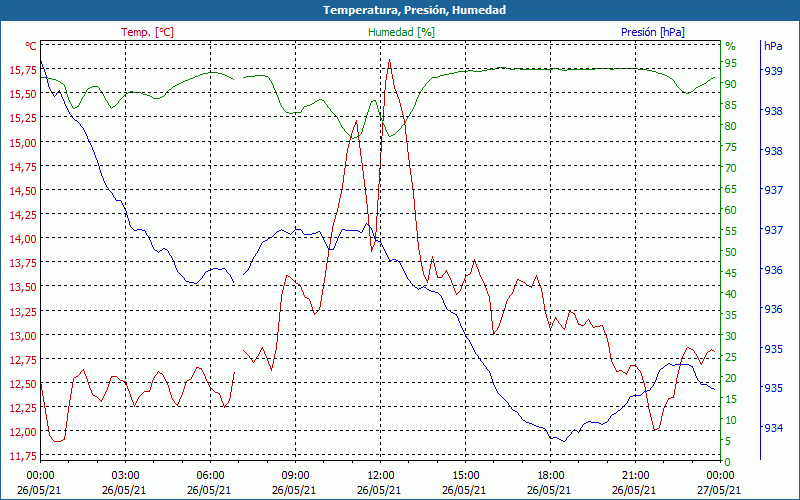The image size is (800, 500).
Task: Click temperature axis value '13,50'
Action: coord(23,287)
